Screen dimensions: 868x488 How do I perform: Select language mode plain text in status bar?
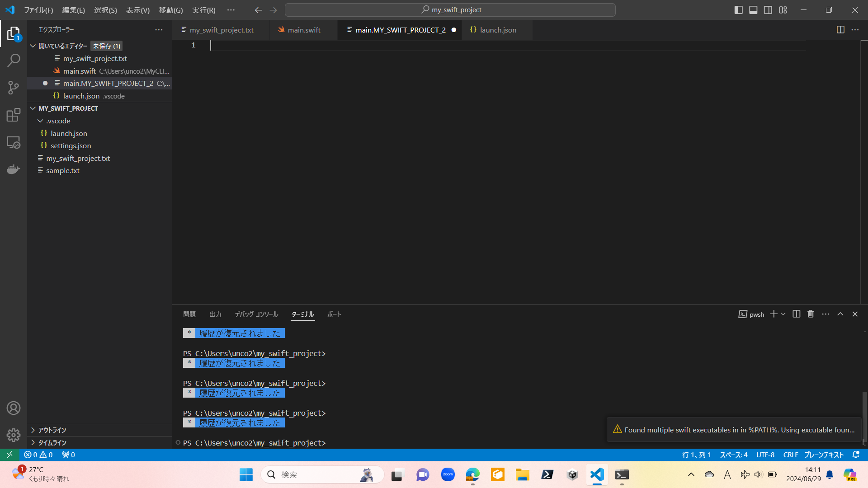824,455
